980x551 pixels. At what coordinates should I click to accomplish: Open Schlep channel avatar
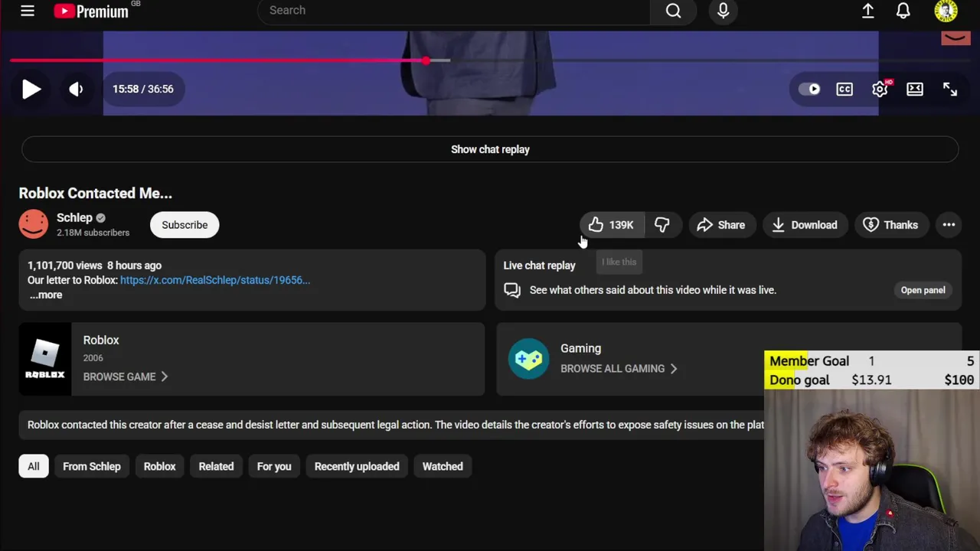coord(34,224)
